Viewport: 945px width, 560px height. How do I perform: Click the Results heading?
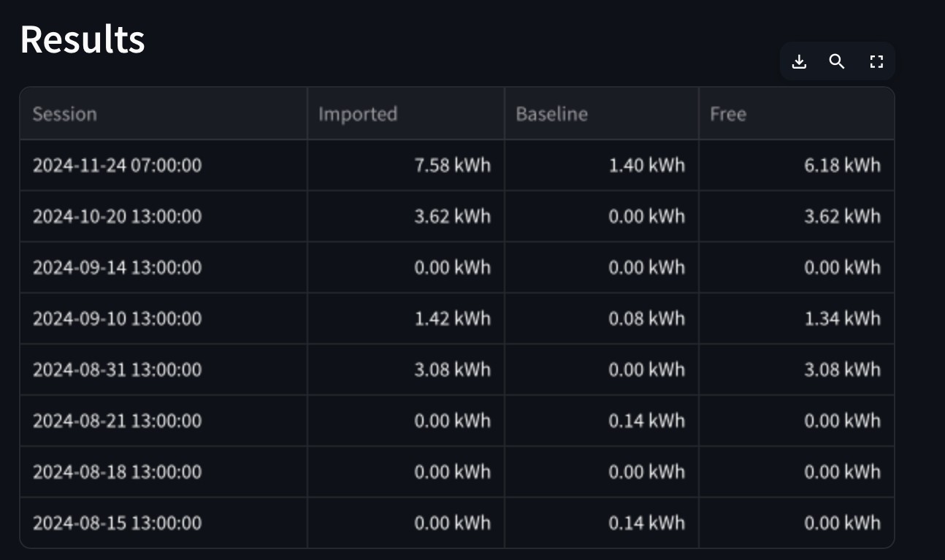[x=83, y=39]
